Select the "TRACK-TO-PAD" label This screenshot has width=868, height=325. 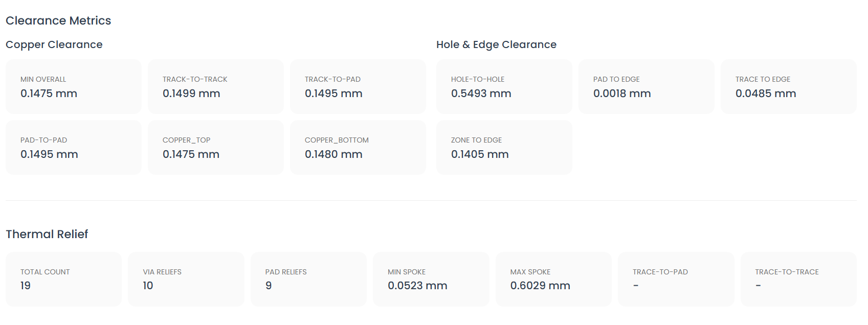(x=332, y=79)
